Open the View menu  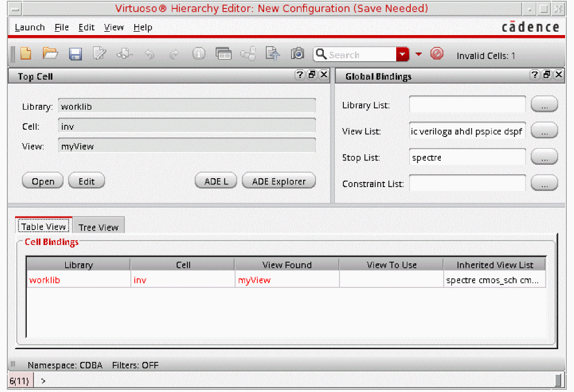(114, 27)
